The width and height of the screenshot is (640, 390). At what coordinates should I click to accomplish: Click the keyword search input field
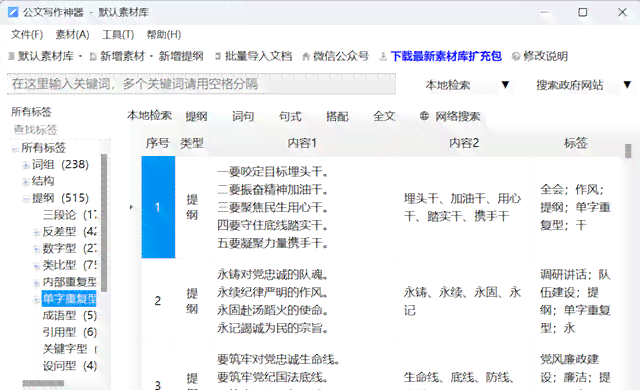tap(201, 84)
